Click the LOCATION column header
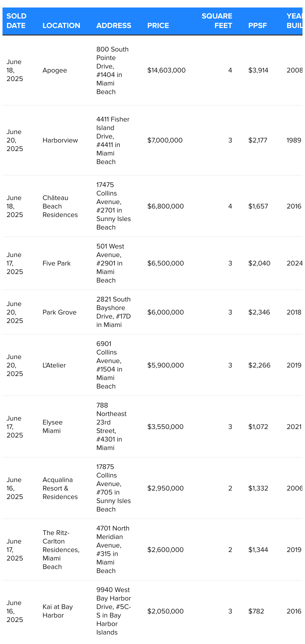The height and width of the screenshot is (644, 305). pyautogui.click(x=61, y=25)
